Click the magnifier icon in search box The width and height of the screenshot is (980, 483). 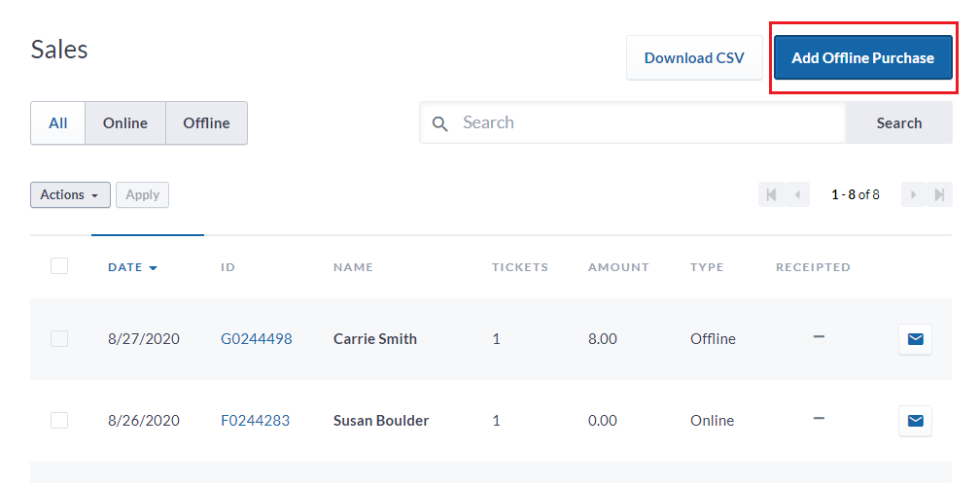(x=440, y=123)
